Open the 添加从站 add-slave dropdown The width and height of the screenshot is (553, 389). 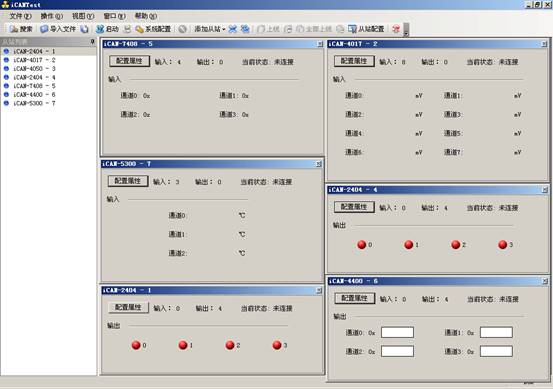point(209,29)
